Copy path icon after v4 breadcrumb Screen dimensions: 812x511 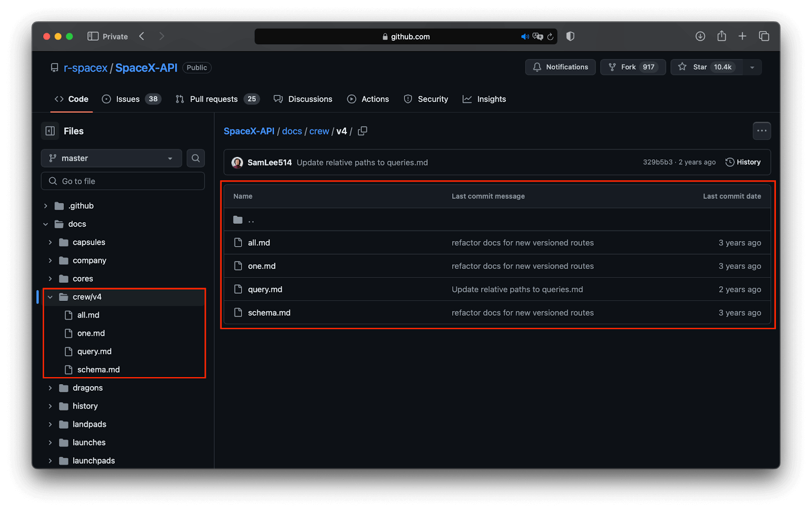point(362,131)
